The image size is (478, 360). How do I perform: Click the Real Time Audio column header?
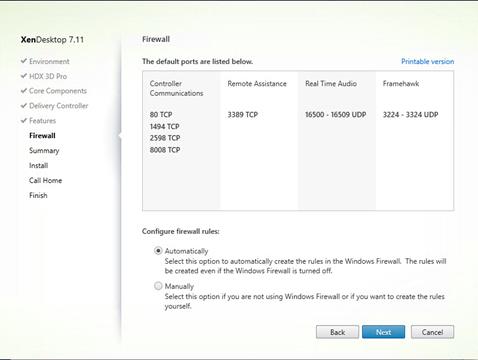click(331, 84)
